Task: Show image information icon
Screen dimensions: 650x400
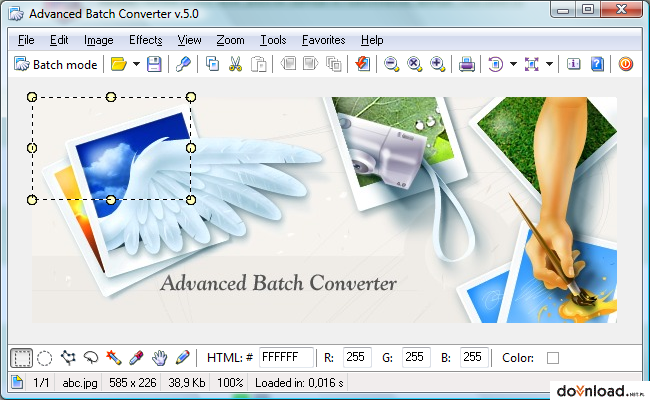Action: (574, 64)
